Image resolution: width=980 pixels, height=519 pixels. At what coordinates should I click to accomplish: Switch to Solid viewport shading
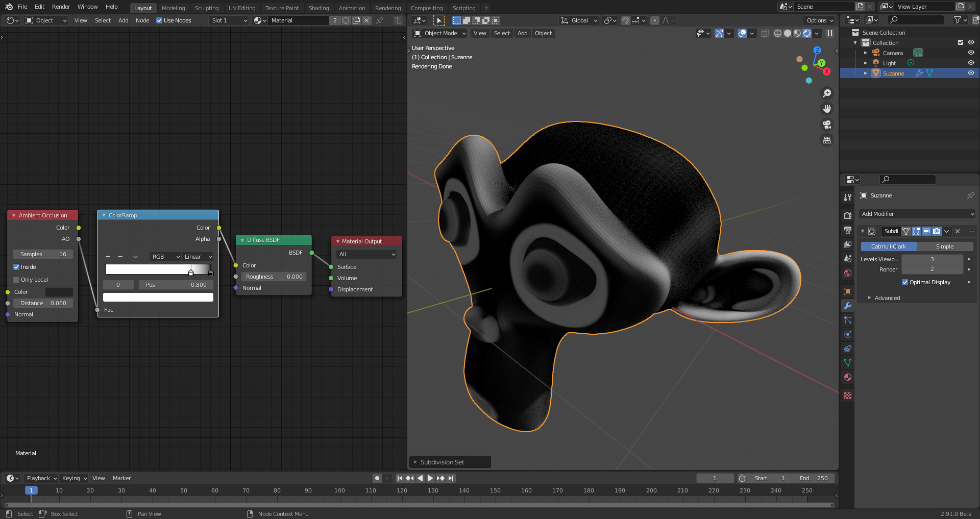[788, 33]
